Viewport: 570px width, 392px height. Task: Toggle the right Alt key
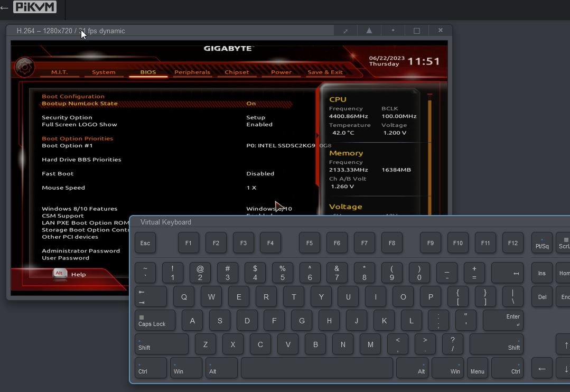point(413,368)
